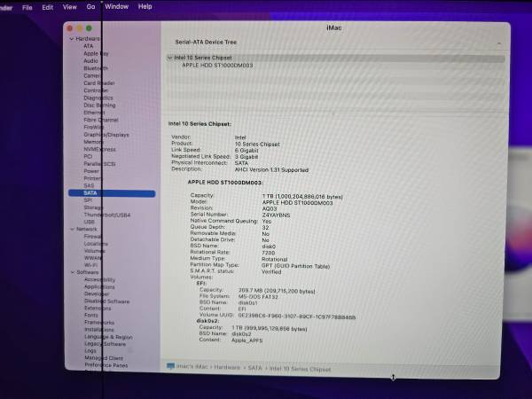The width and height of the screenshot is (532, 399).
Task: Select USB in the Hardware sidebar list
Action: point(89,222)
